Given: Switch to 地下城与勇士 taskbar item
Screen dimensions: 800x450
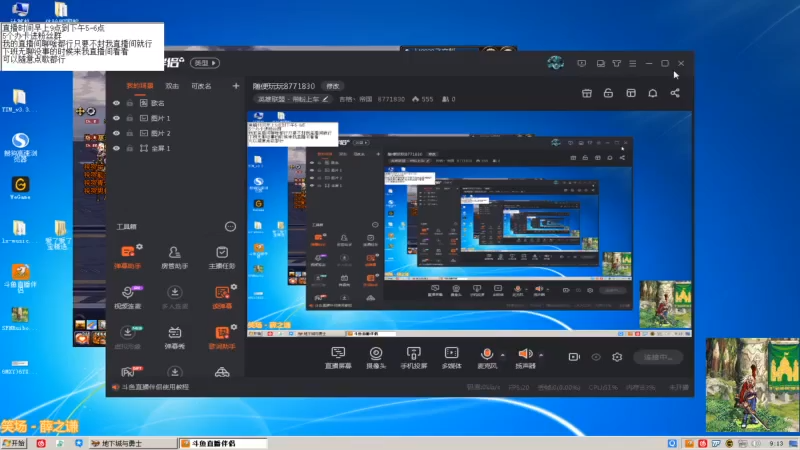Looking at the screenshot, I should click(133, 443).
